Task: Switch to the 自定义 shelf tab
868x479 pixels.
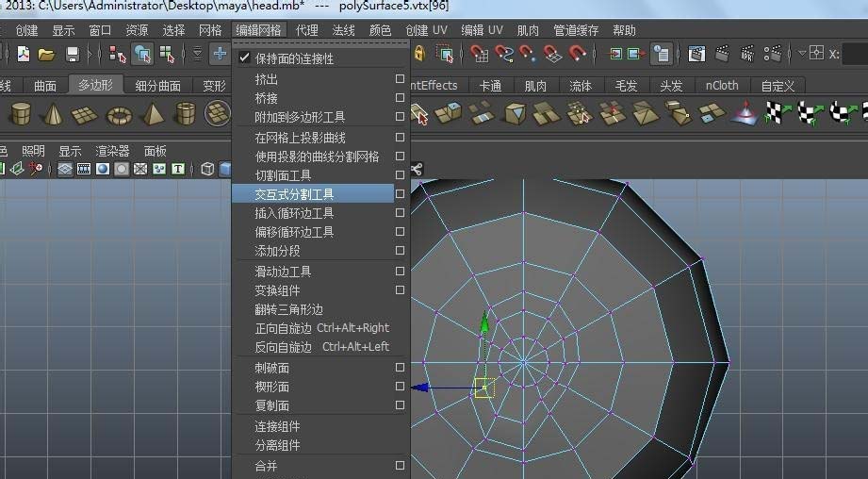Action: point(778,86)
